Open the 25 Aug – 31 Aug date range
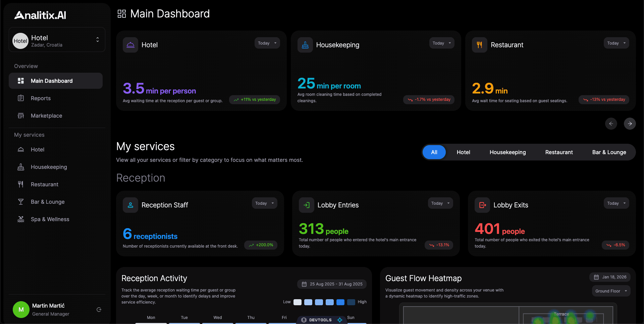644x324 pixels. tap(332, 284)
